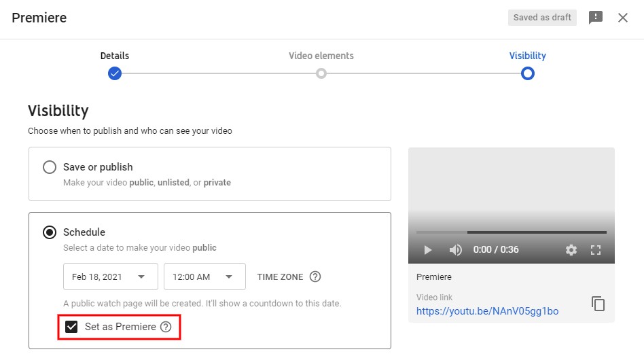Click the TIME ZONE label
The height and width of the screenshot is (356, 644).
tap(280, 277)
